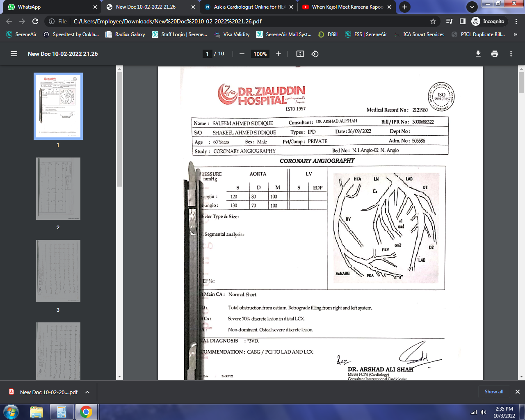The width and height of the screenshot is (525, 420).
Task: Click Show all downloads button
Action: tap(494, 392)
